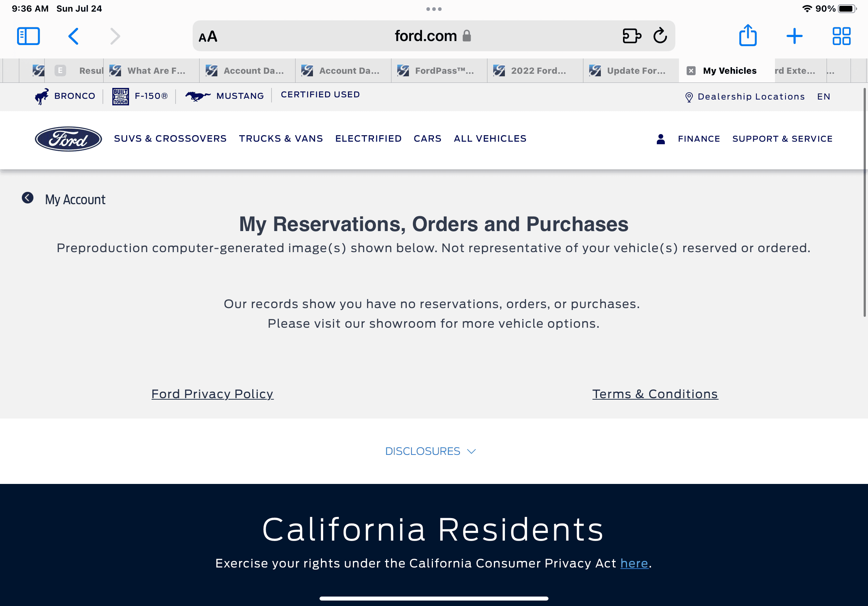Image resolution: width=868 pixels, height=606 pixels.
Task: Go back to the previous page
Action: [73, 36]
